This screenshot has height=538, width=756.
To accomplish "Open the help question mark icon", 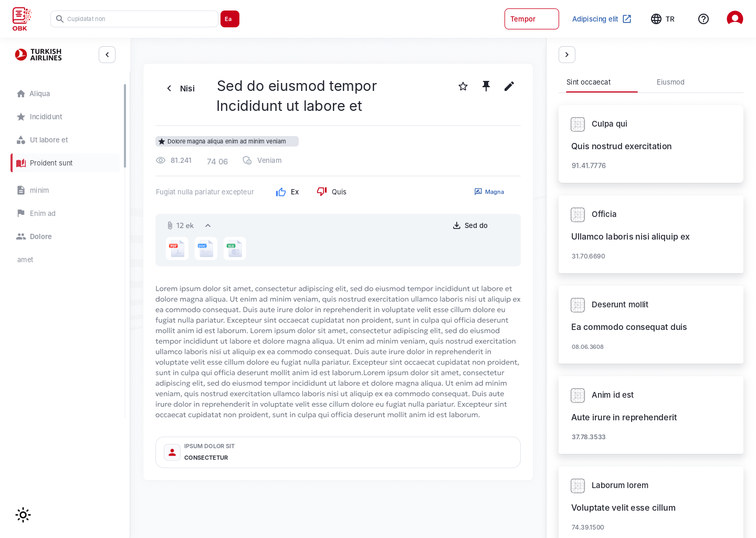I will click(x=703, y=19).
